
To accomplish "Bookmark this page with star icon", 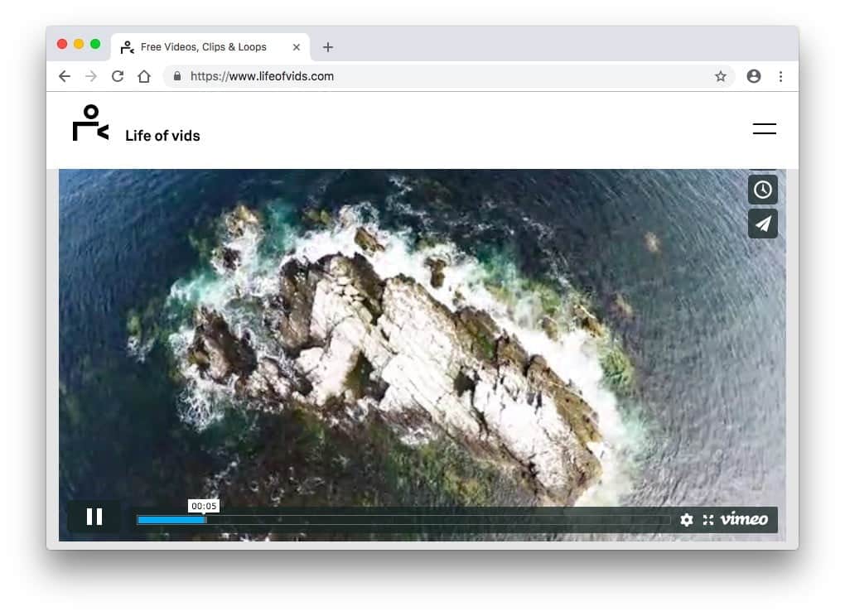I will coord(720,76).
